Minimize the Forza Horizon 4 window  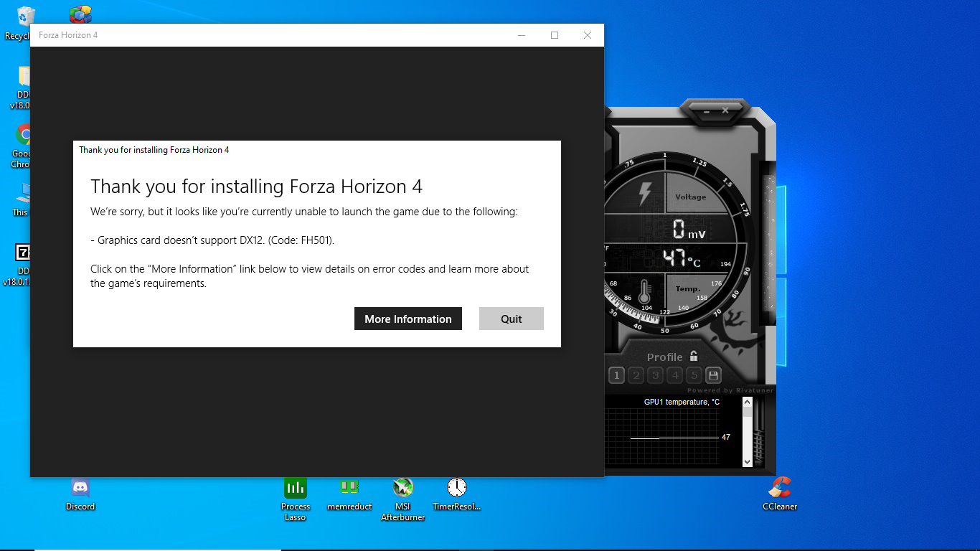click(522, 35)
